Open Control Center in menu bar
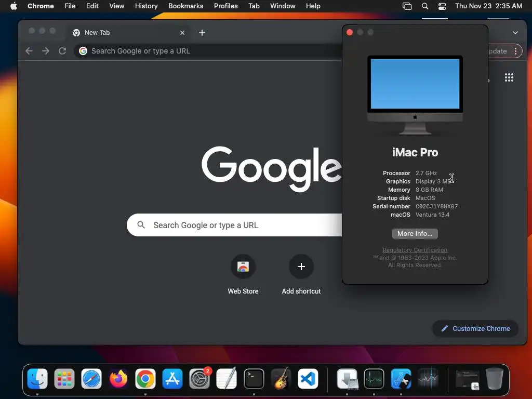 tap(442, 6)
